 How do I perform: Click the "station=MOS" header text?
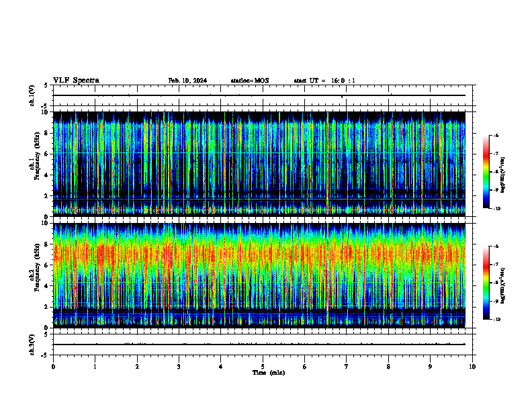pos(250,81)
